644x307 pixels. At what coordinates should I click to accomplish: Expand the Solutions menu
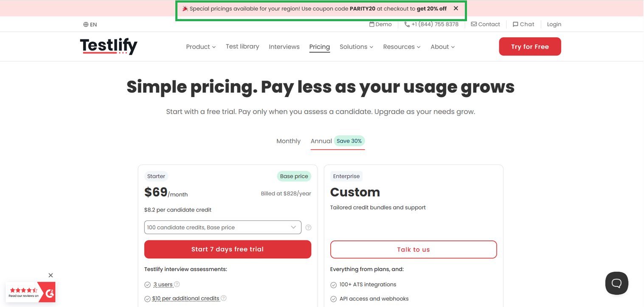click(x=356, y=47)
